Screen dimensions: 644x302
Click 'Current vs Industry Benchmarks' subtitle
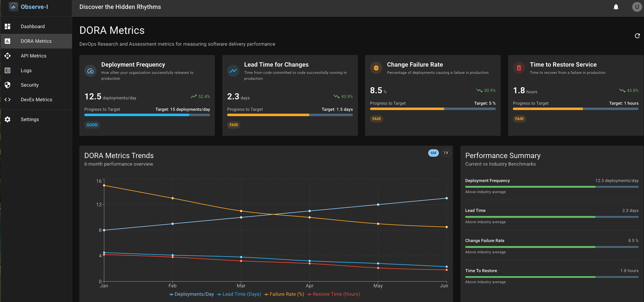(x=500, y=164)
